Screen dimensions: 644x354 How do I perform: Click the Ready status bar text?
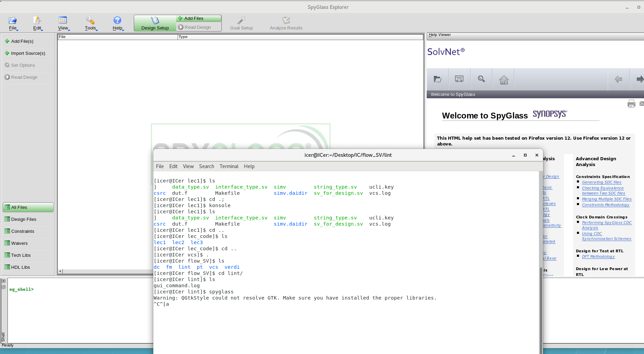tap(8, 345)
